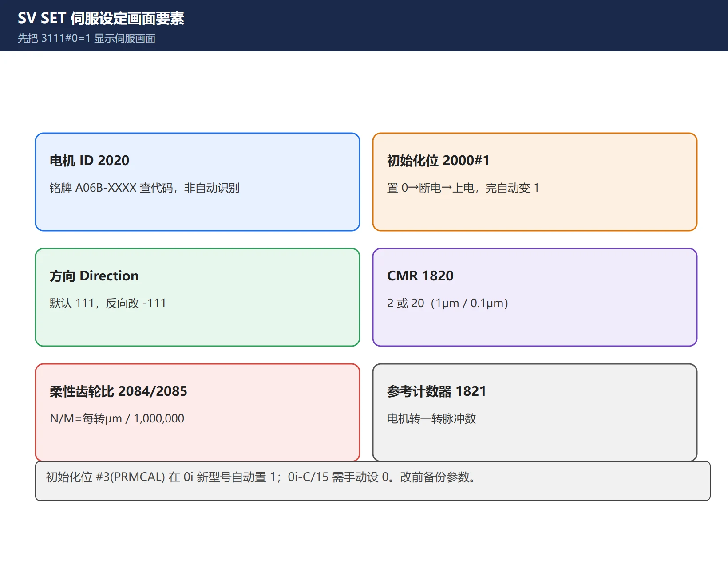The width and height of the screenshot is (728, 568).
Task: Select the 电机 ID 2020 card heading
Action: point(89,160)
